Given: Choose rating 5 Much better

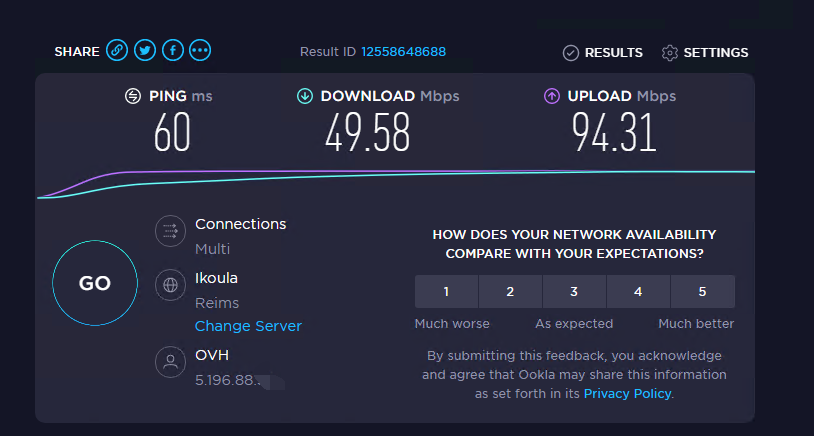Looking at the screenshot, I should tap(702, 292).
